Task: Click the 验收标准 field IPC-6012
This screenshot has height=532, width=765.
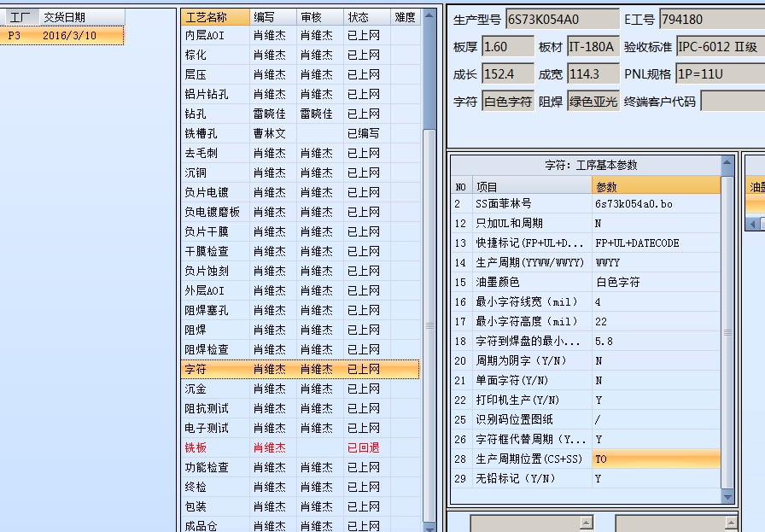Action: tap(720, 47)
